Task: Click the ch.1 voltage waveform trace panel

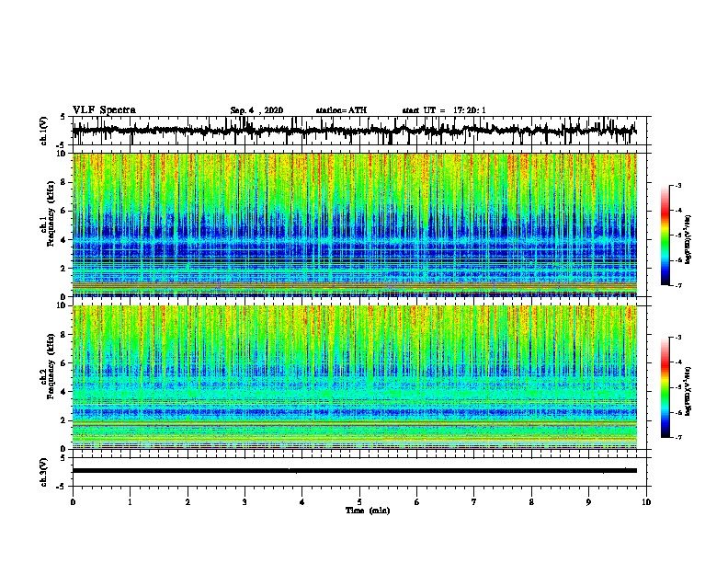Action: pos(359,131)
